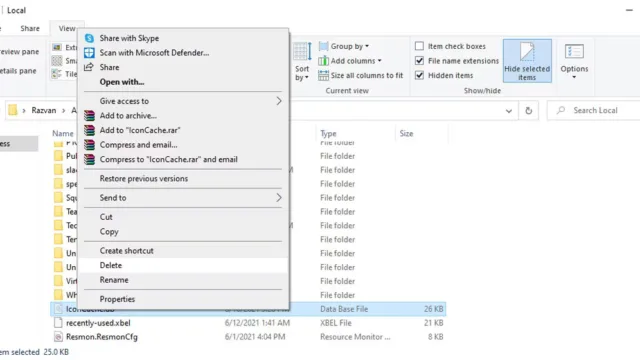Switch to the View ribbon tab
The height and width of the screenshot is (360, 640).
pos(67,29)
